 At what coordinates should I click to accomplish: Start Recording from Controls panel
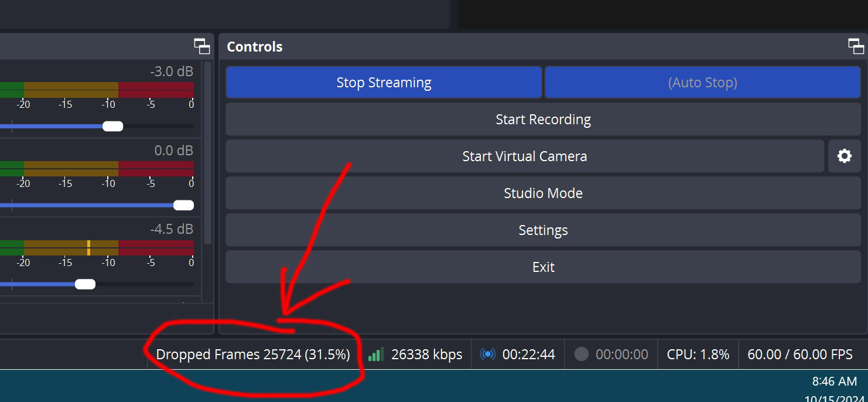[543, 120]
